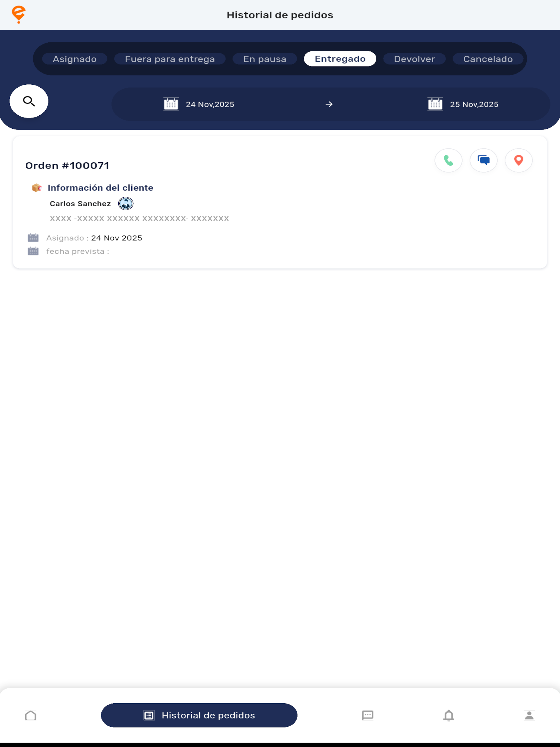Open Notifications bell in bottom bar
The height and width of the screenshot is (747, 560).
(x=448, y=715)
